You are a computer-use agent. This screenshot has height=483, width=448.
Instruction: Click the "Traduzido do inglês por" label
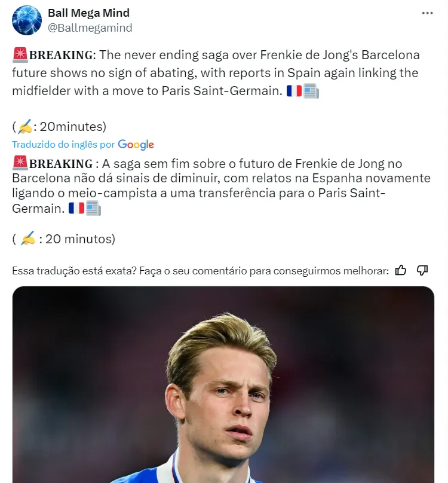pyautogui.click(x=63, y=145)
